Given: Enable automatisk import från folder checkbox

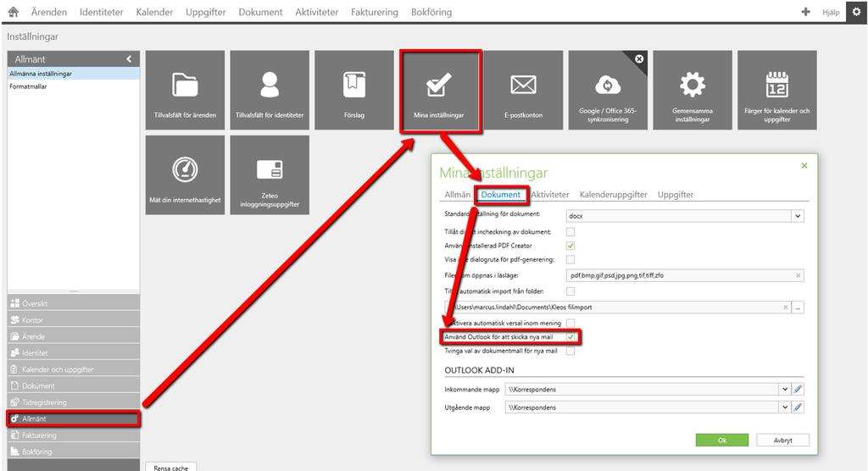Looking at the screenshot, I should [570, 291].
